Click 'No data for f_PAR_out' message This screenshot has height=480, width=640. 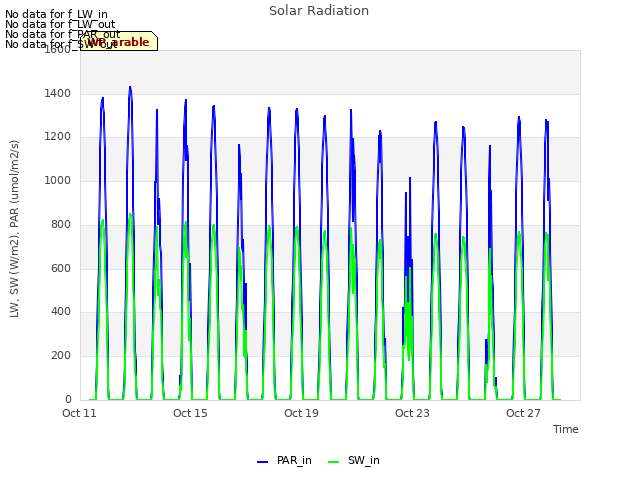pos(62,34)
